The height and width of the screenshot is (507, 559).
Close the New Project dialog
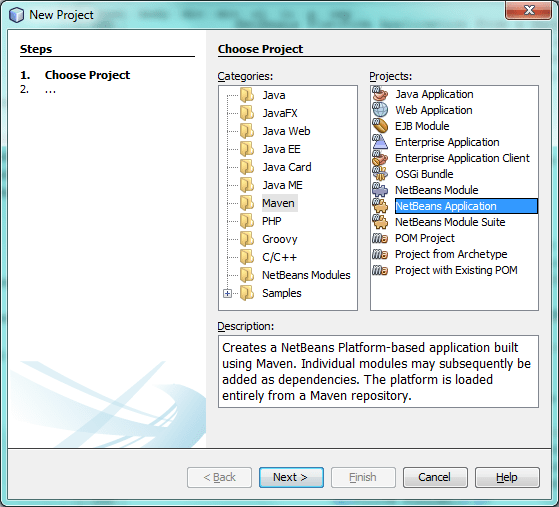point(528,10)
